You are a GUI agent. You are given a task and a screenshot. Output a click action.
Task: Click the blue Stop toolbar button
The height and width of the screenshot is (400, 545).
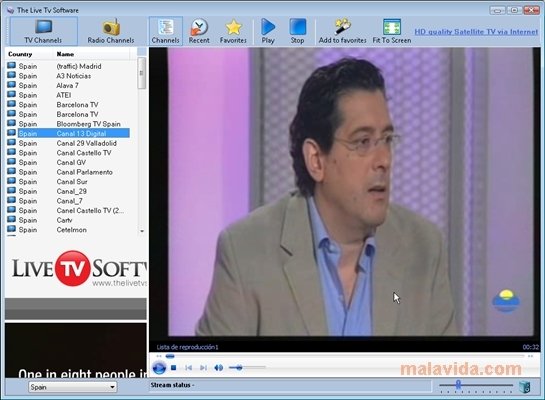click(298, 31)
